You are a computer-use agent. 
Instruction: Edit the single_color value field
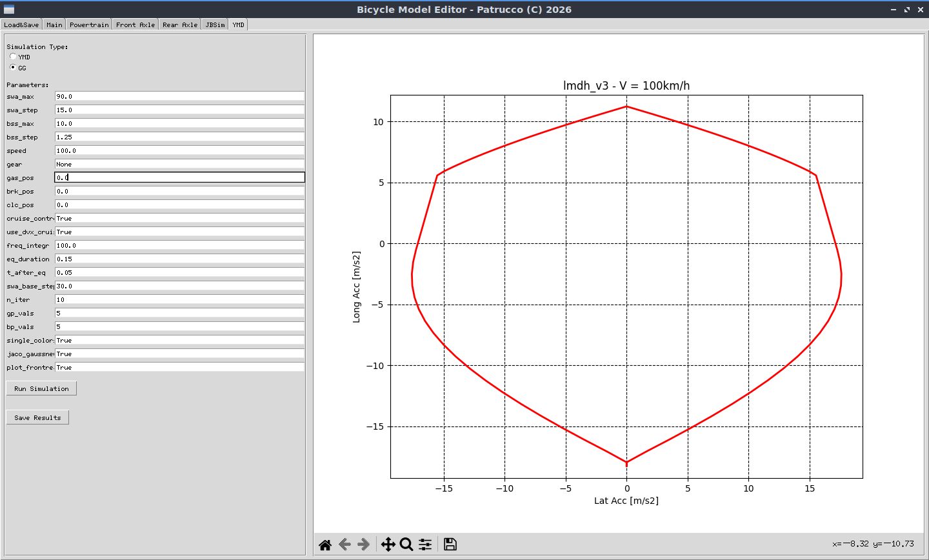(x=179, y=340)
